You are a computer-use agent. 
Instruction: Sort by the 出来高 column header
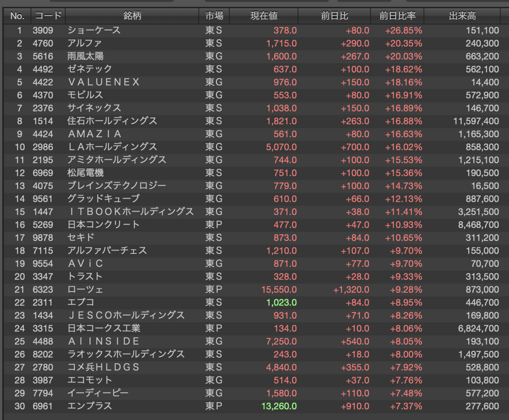462,16
